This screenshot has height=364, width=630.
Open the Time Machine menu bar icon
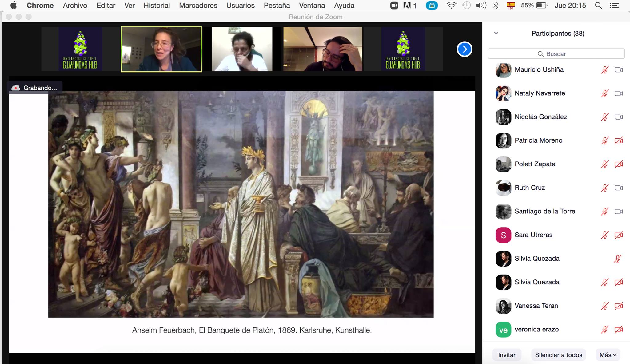tap(466, 6)
